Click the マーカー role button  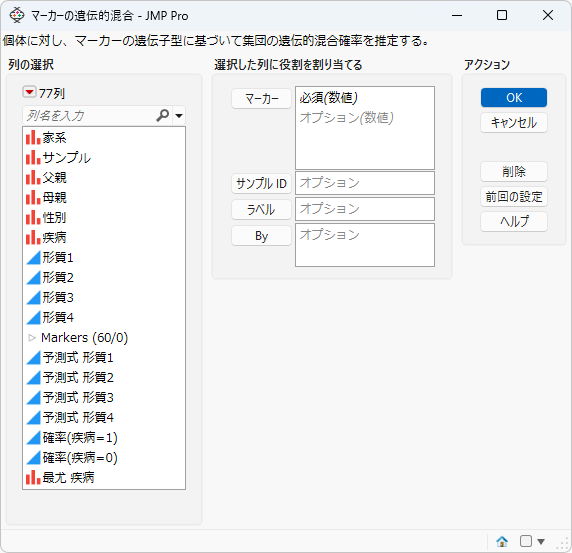pyautogui.click(x=261, y=98)
